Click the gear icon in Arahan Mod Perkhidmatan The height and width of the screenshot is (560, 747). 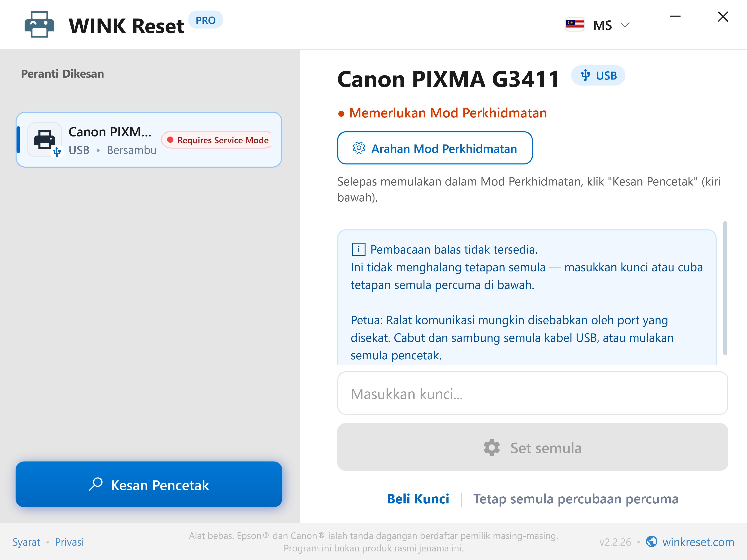click(359, 148)
